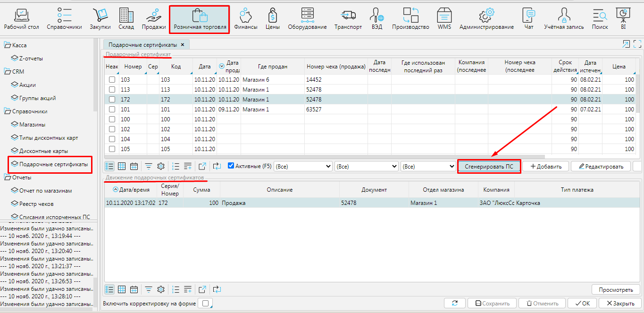Collapse the Справочники folder in sidebar
644x313 pixels.
(x=8, y=111)
